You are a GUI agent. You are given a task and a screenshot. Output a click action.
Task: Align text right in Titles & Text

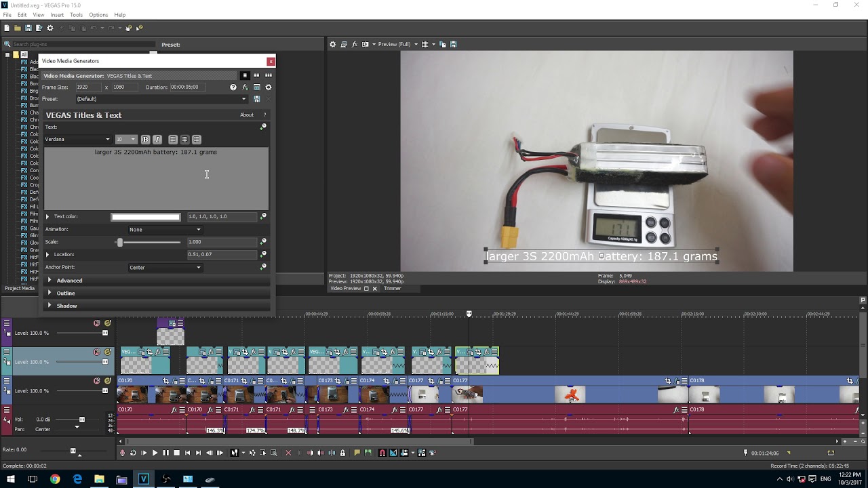click(196, 139)
